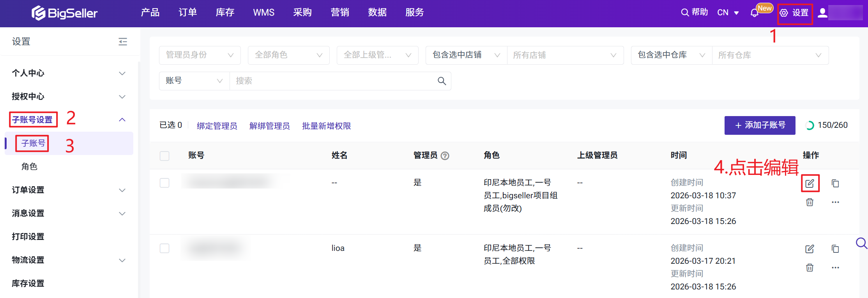Image resolution: width=868 pixels, height=298 pixels.
Task: Click the notification bell icon
Action: [x=754, y=13]
